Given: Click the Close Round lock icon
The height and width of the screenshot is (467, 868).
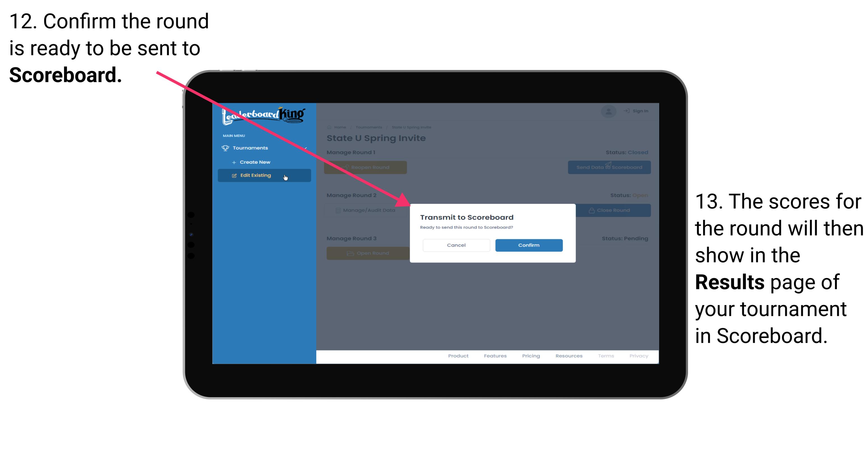Looking at the screenshot, I should coord(591,211).
